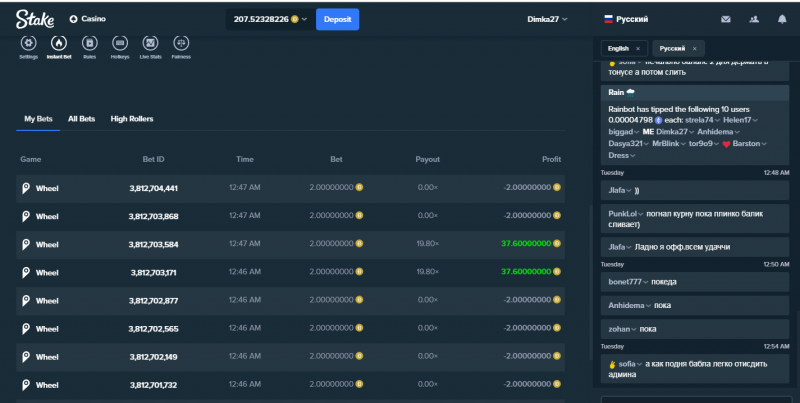Open the friends icon

754,19
